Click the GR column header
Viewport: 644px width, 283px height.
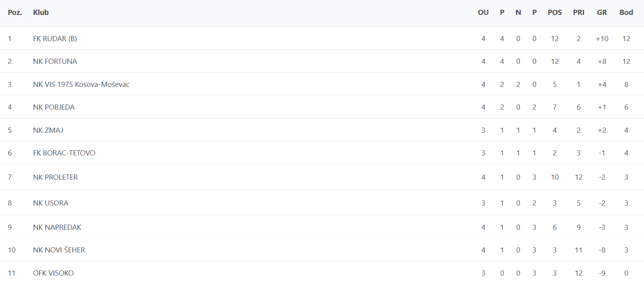(602, 13)
